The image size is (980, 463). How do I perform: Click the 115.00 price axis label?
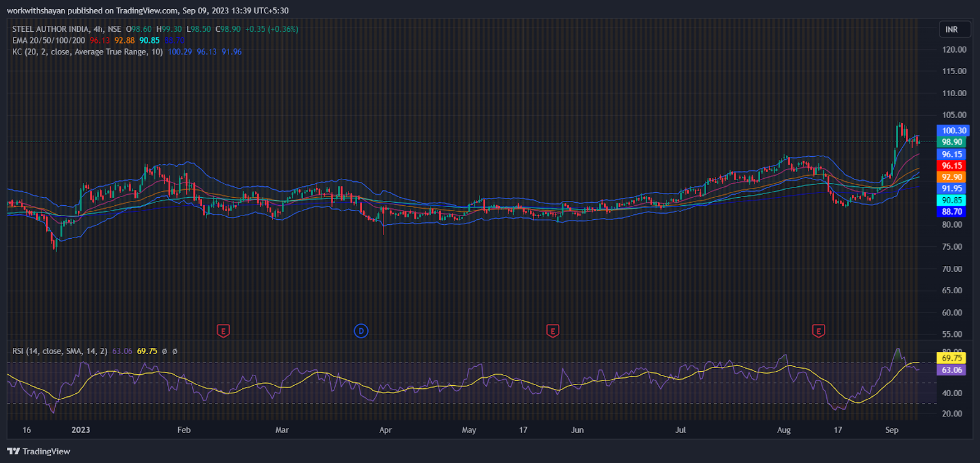954,71
